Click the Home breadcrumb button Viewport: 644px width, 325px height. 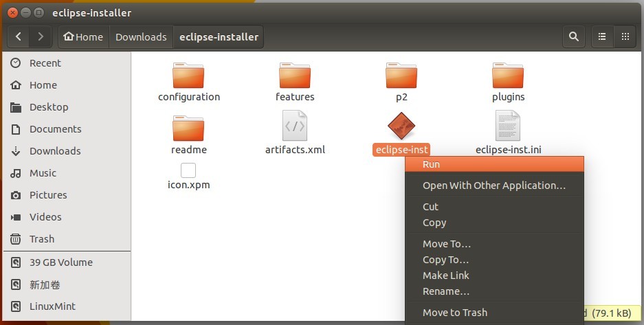click(84, 37)
